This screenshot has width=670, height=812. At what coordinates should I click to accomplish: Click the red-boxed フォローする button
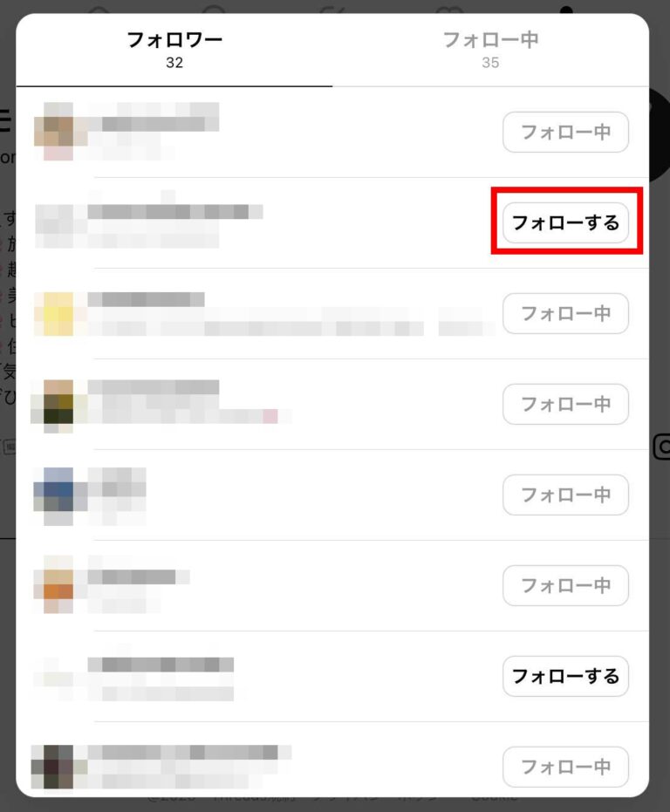565,222
